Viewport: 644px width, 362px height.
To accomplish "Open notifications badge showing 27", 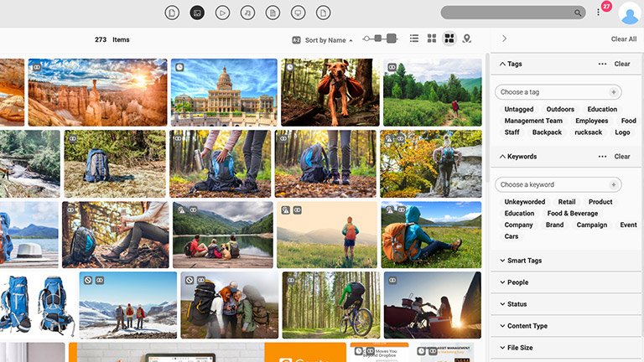I will (x=606, y=6).
